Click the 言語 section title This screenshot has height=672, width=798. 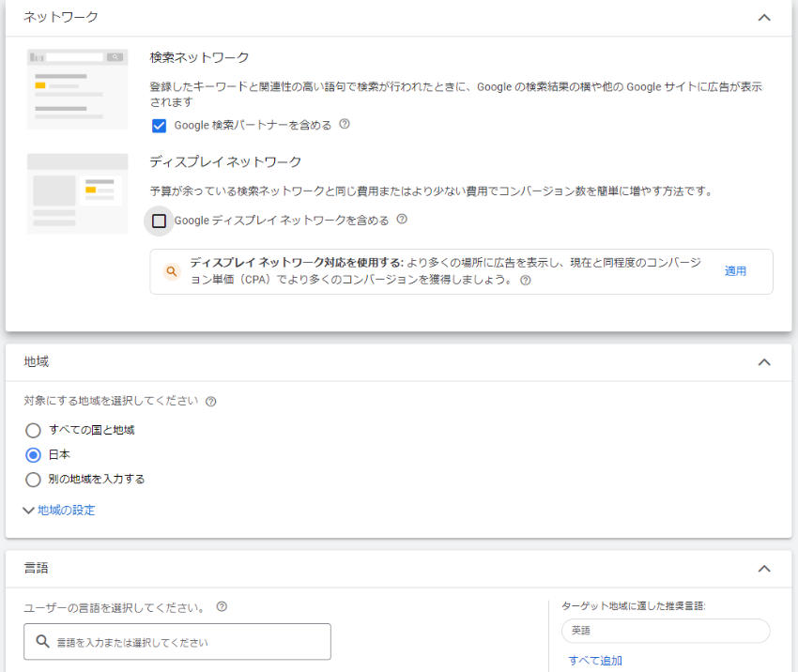[36, 568]
